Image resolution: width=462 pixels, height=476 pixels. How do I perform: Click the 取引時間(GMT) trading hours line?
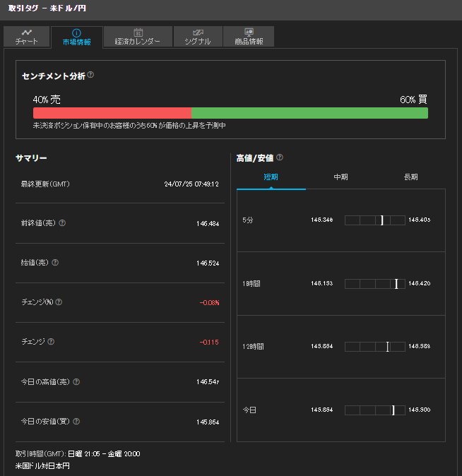tap(78, 454)
